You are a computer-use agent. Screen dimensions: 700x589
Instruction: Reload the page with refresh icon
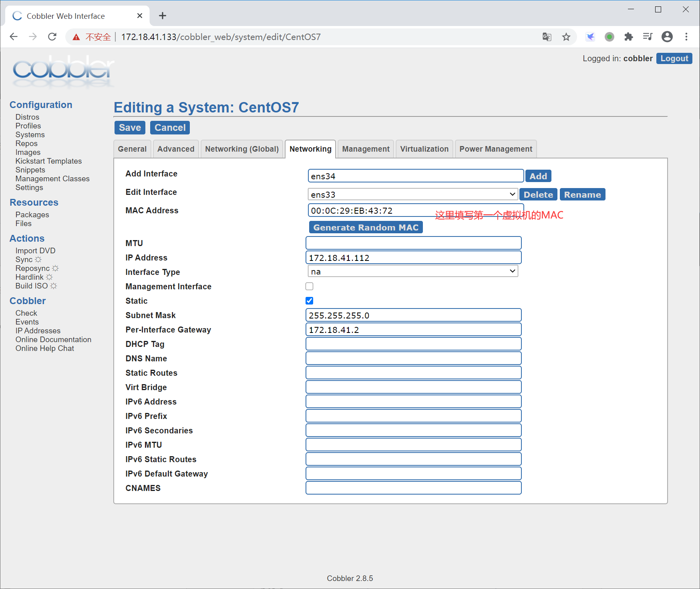click(x=52, y=37)
